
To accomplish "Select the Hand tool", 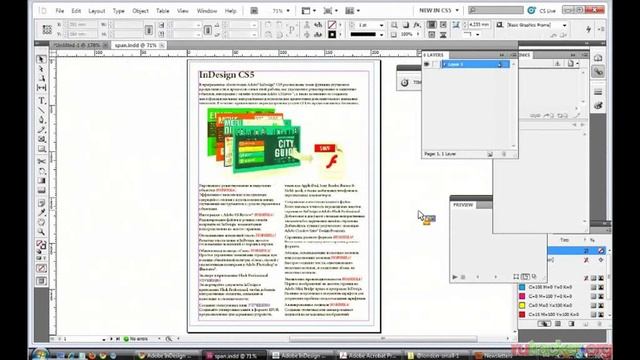I will [x=41, y=222].
